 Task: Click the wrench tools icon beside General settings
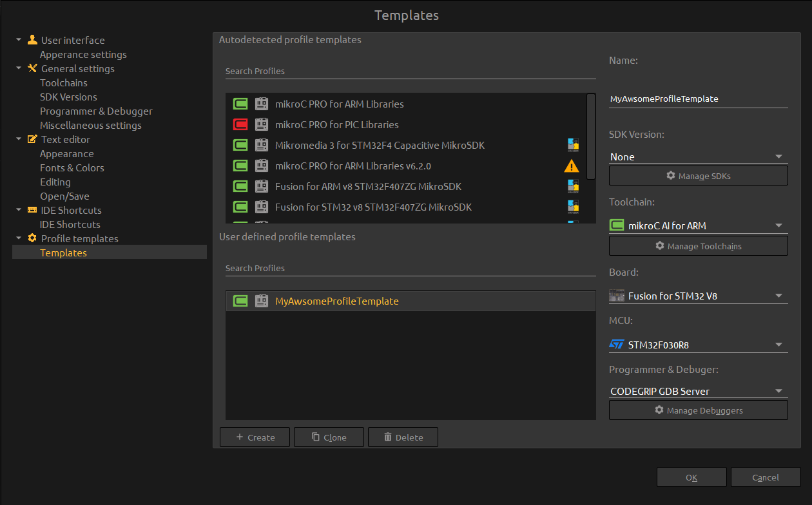32,68
